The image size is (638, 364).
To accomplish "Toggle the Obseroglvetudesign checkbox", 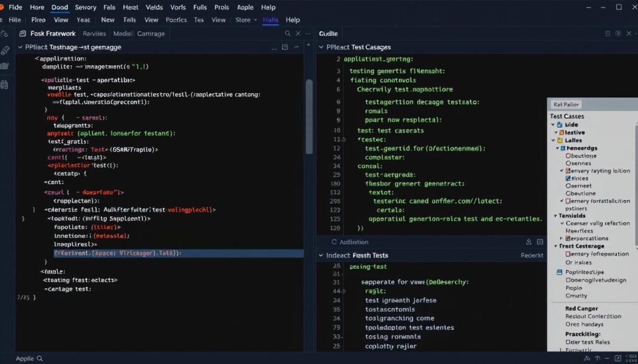I will (x=568, y=280).
